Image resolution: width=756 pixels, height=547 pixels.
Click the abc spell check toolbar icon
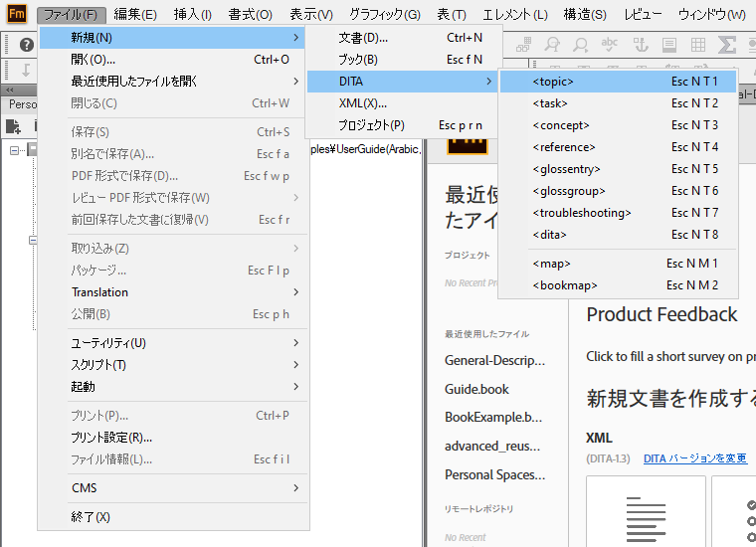pyautogui.click(x=610, y=45)
